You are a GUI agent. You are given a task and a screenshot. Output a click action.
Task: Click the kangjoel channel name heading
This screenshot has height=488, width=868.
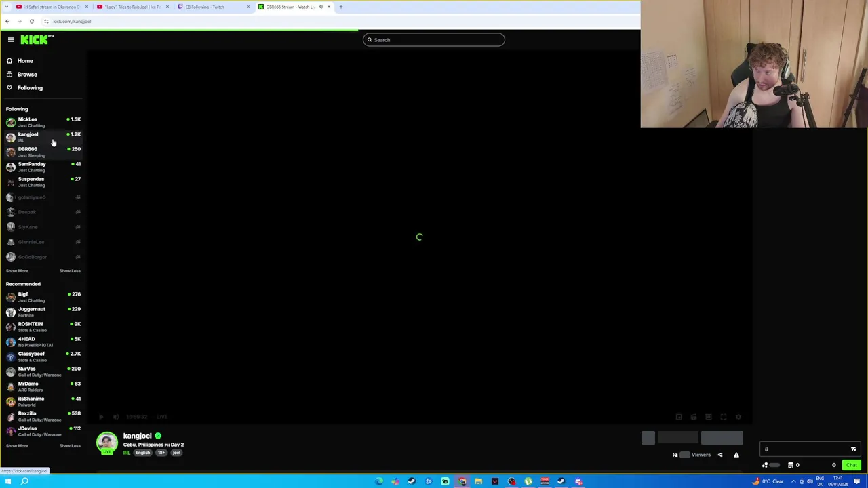(137, 436)
